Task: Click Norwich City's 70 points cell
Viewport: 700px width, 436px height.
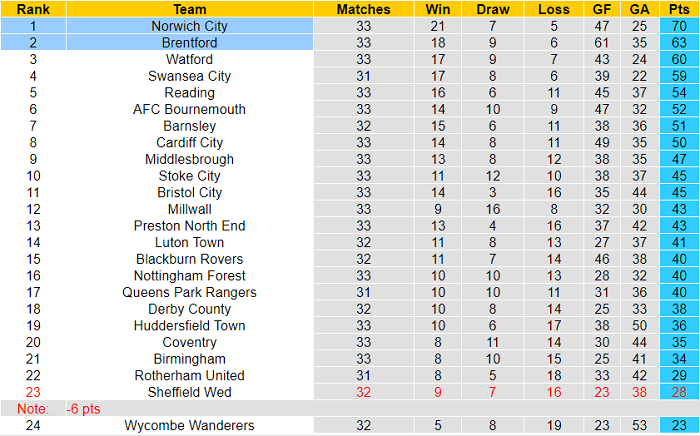Action: [680, 26]
